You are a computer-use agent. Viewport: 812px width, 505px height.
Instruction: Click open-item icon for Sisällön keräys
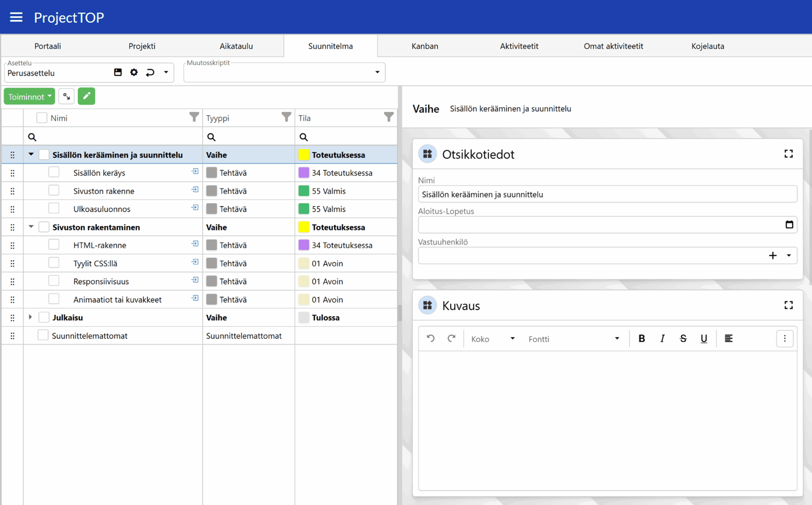(x=195, y=171)
